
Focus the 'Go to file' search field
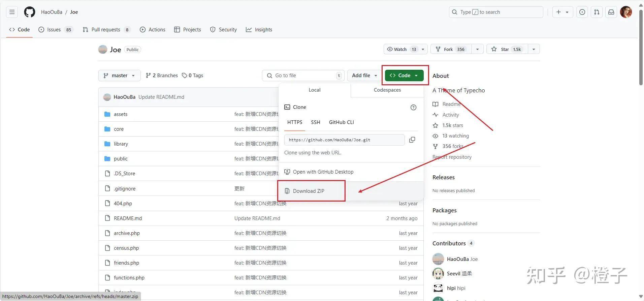click(303, 76)
